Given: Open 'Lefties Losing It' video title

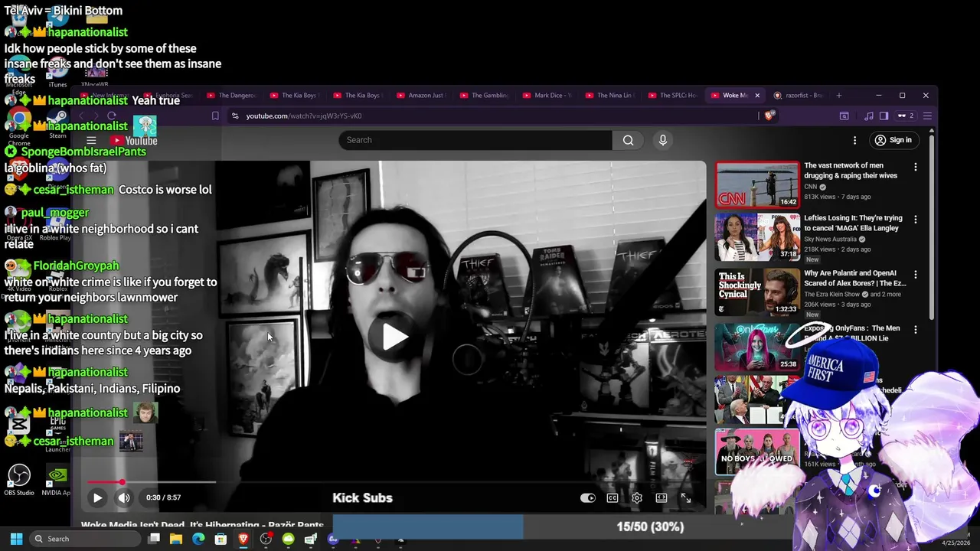Looking at the screenshot, I should 853,223.
